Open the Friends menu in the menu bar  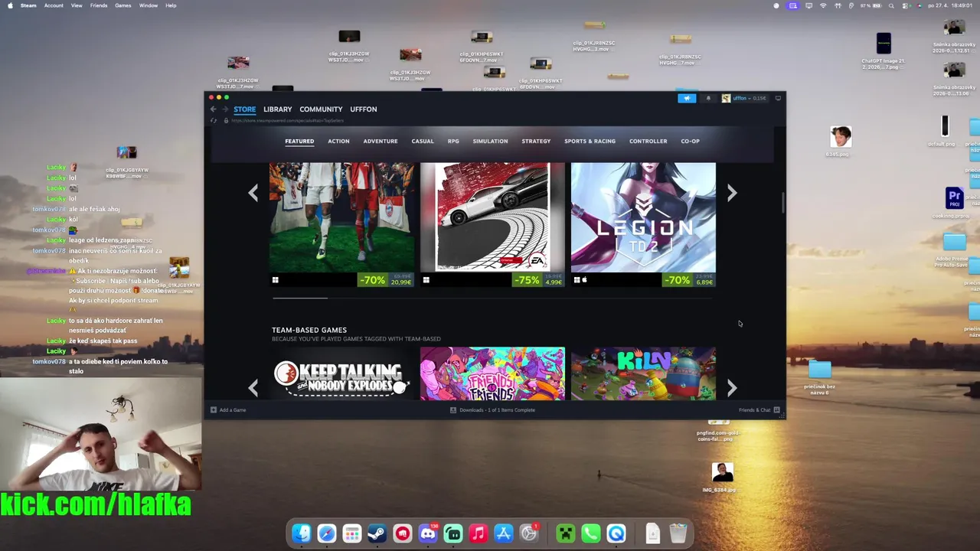(x=99, y=5)
